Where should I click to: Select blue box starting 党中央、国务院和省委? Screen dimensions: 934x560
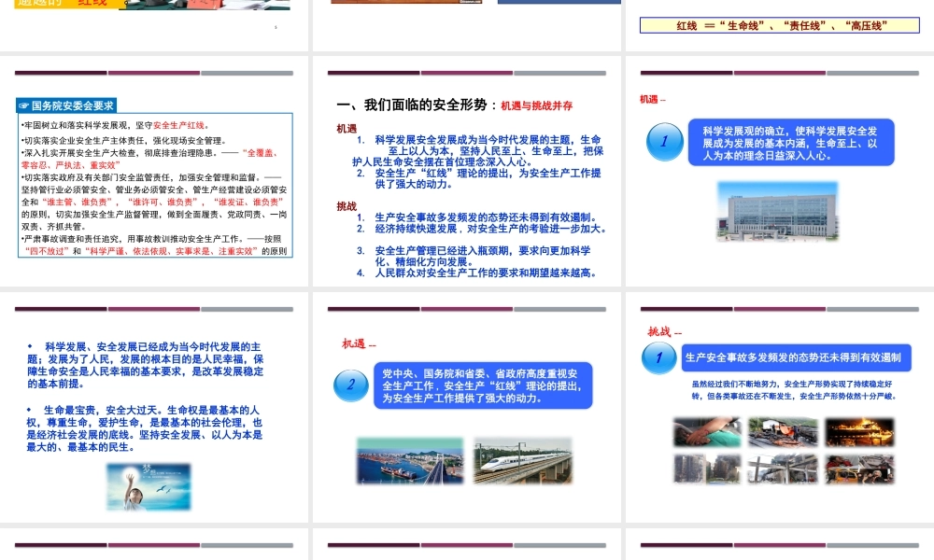tap(483, 385)
